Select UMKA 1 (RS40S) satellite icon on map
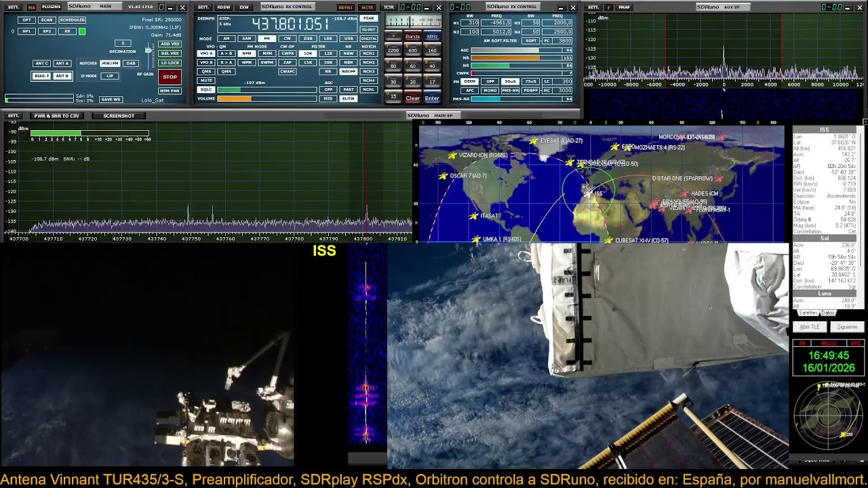The width and height of the screenshot is (868, 488). [477, 239]
